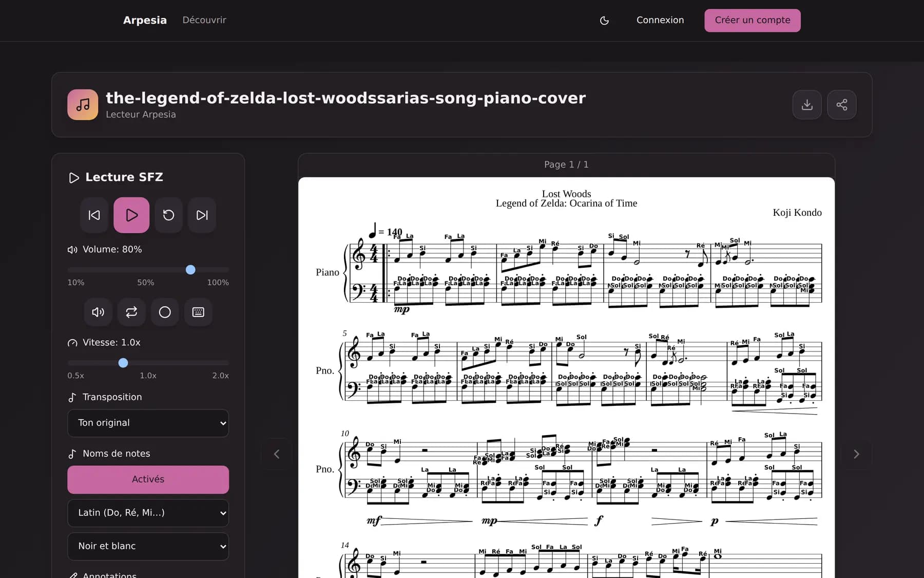
Task: Open the Ton original transposition dropdown
Action: 148,423
